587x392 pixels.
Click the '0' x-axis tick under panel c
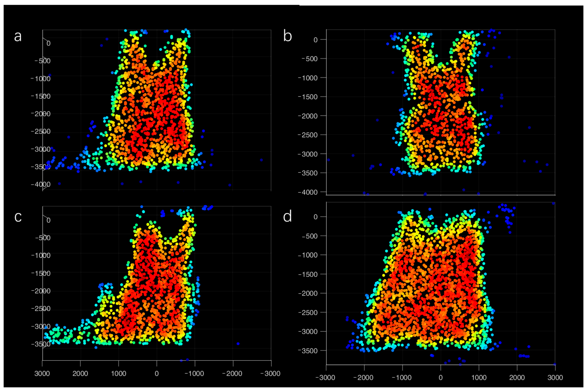[x=157, y=374]
